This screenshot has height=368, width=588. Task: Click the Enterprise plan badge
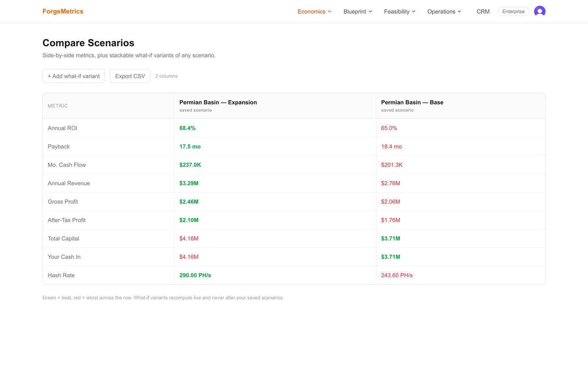tap(513, 11)
